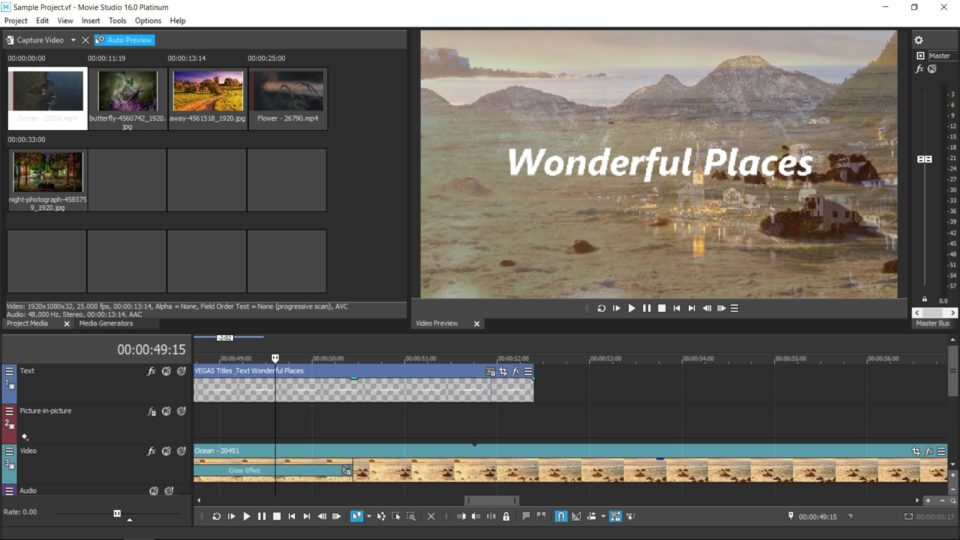Viewport: 960px width, 540px height.
Task: Stop playback in the bottom transport bar
Action: (277, 517)
